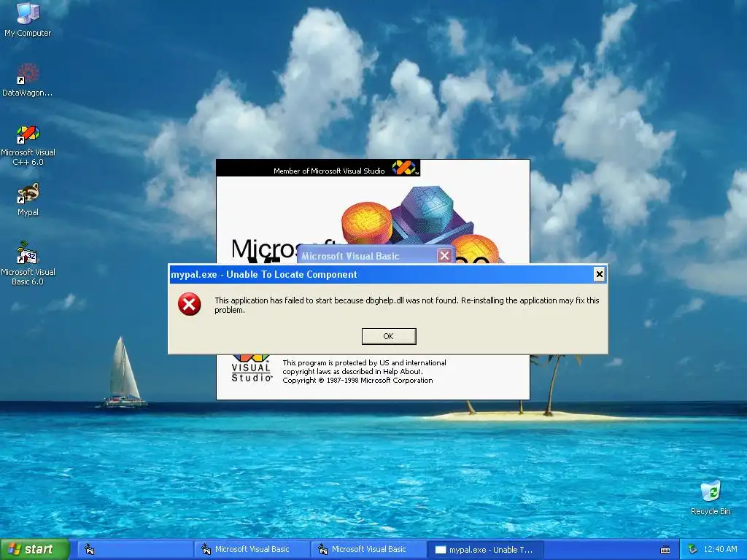Click OK in the mypal.exe error dialog

pyautogui.click(x=389, y=336)
